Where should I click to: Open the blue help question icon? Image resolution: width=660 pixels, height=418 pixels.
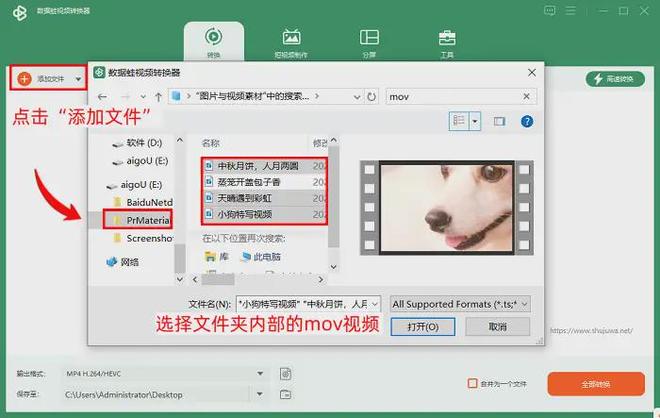[x=527, y=122]
